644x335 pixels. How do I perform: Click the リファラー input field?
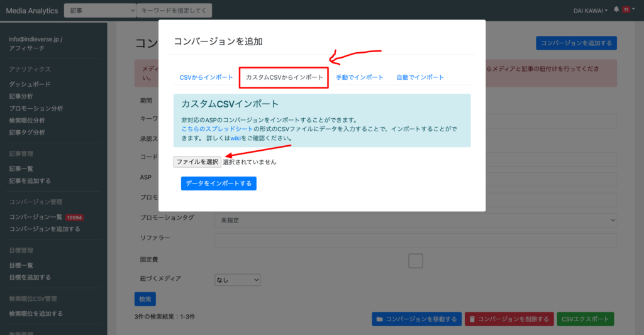416,241
